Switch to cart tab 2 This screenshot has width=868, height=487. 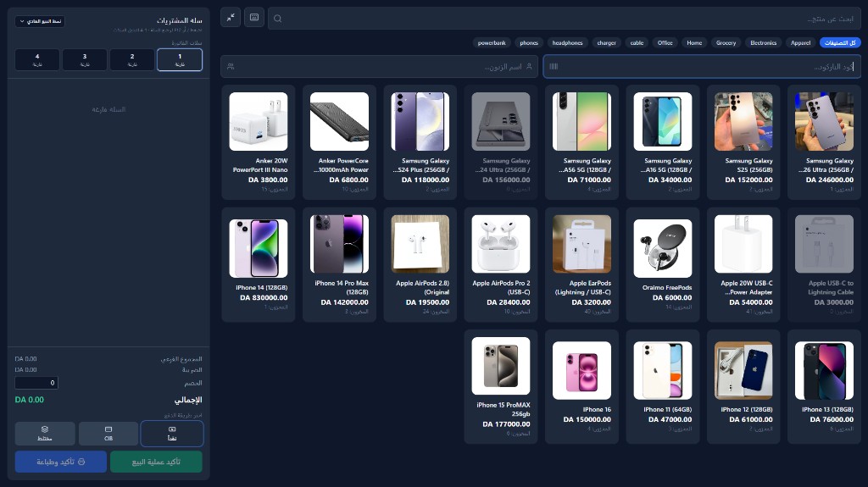click(x=132, y=60)
